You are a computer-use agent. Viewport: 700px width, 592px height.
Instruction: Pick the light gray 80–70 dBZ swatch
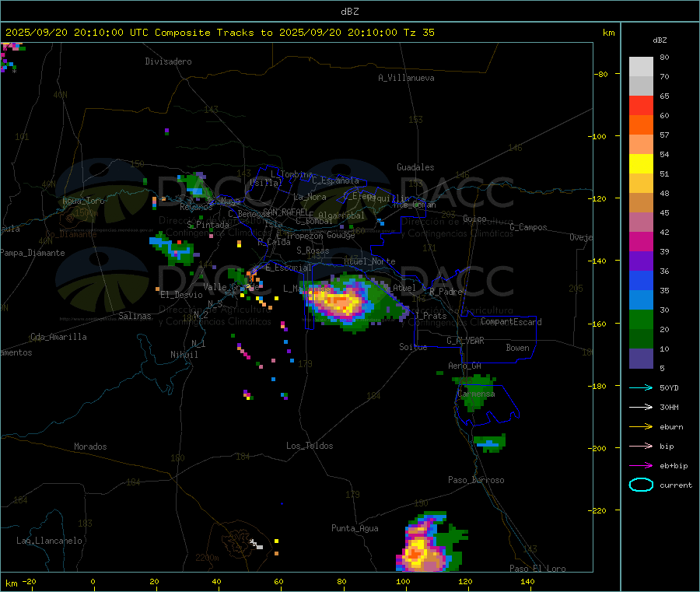click(641, 67)
